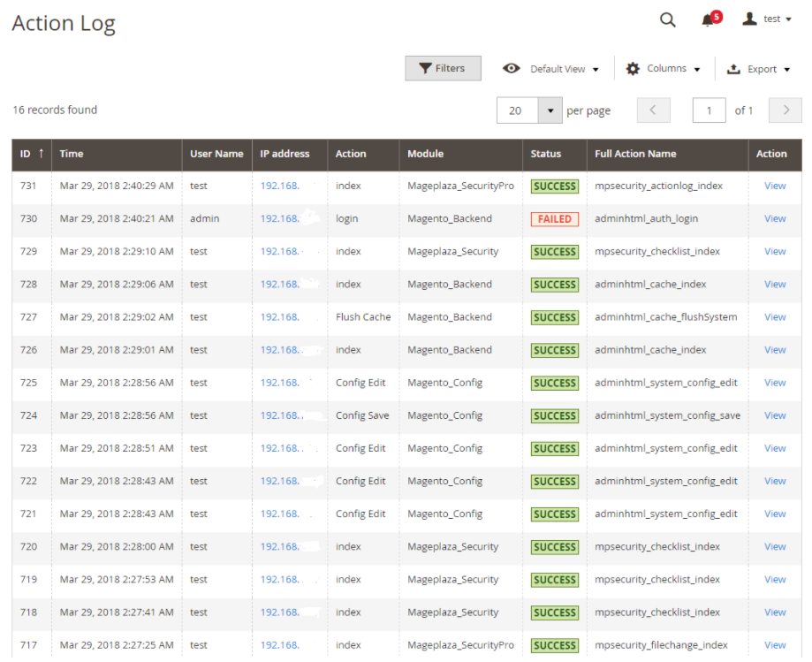Click IP address link in row 727
Screen dimensions: 812x662
(280, 317)
